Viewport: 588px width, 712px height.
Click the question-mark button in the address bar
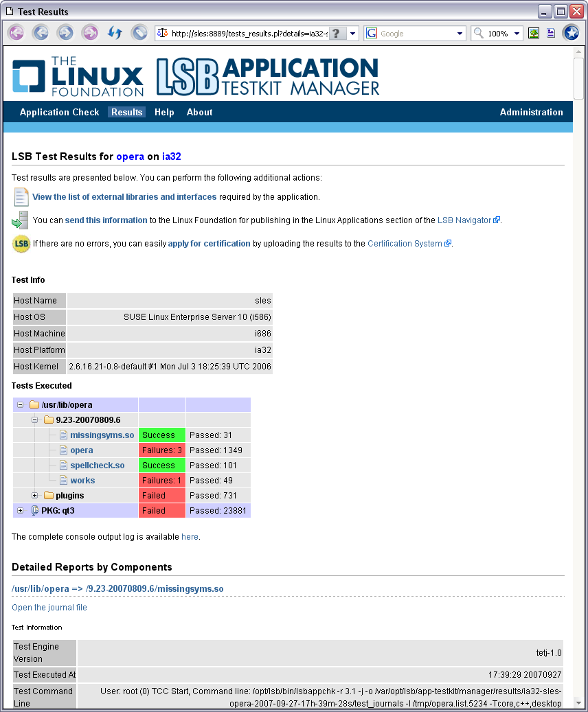pos(337,34)
